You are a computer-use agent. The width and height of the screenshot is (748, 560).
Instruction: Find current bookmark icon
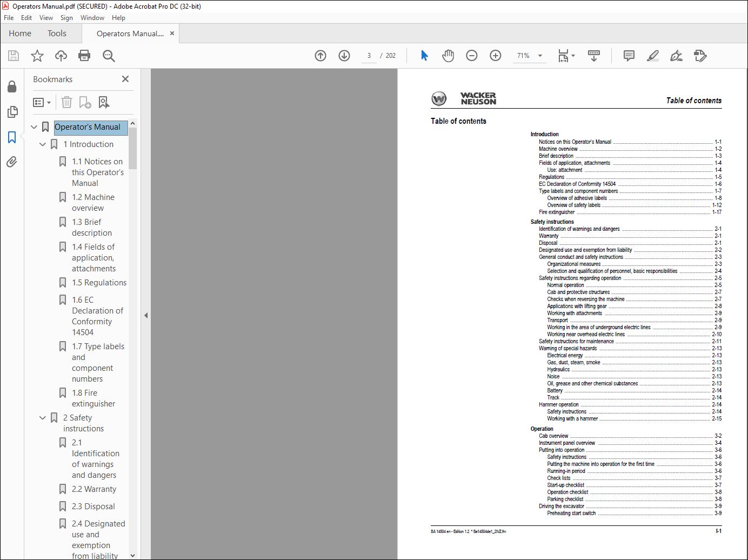(104, 102)
